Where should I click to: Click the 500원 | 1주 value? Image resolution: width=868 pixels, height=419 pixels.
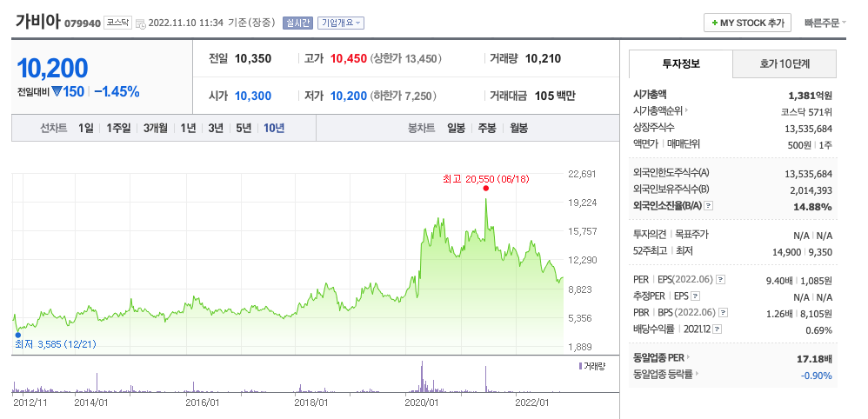[811, 144]
